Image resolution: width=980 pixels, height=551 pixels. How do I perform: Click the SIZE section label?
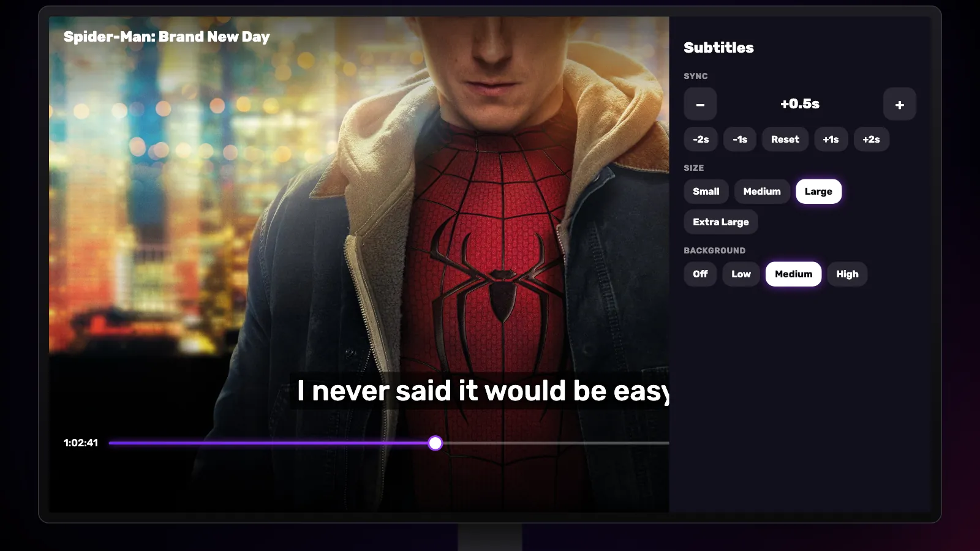(694, 168)
